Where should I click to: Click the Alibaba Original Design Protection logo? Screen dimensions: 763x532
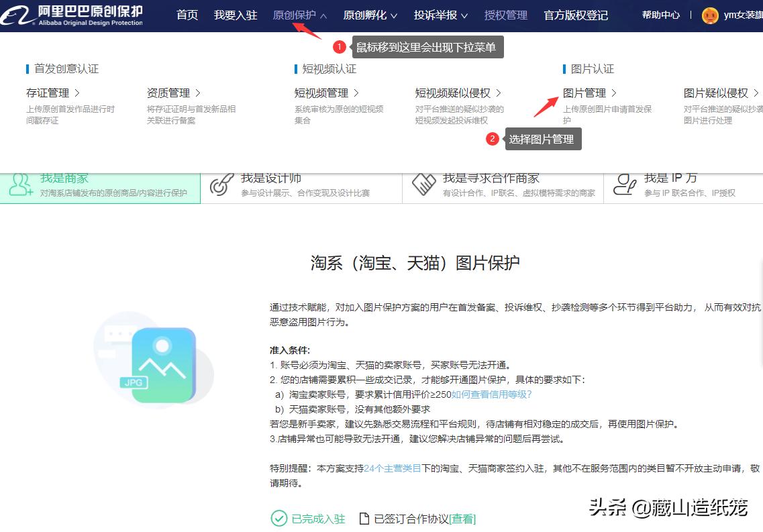(x=67, y=15)
